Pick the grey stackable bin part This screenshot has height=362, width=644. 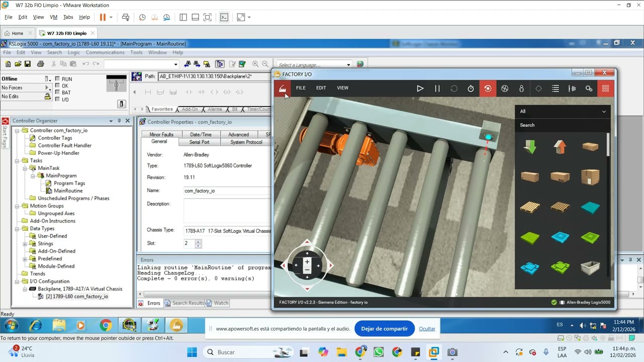tap(590, 267)
